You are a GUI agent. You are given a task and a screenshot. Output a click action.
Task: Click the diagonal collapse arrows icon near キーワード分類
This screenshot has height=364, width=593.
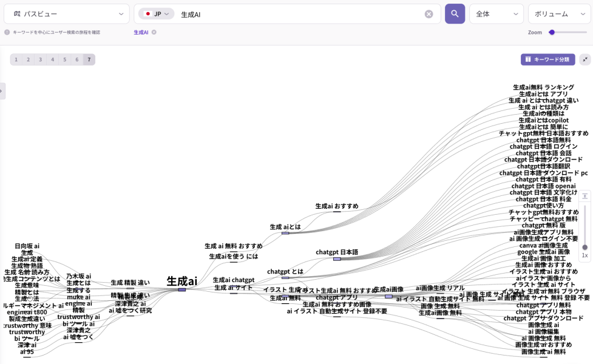coord(585,59)
